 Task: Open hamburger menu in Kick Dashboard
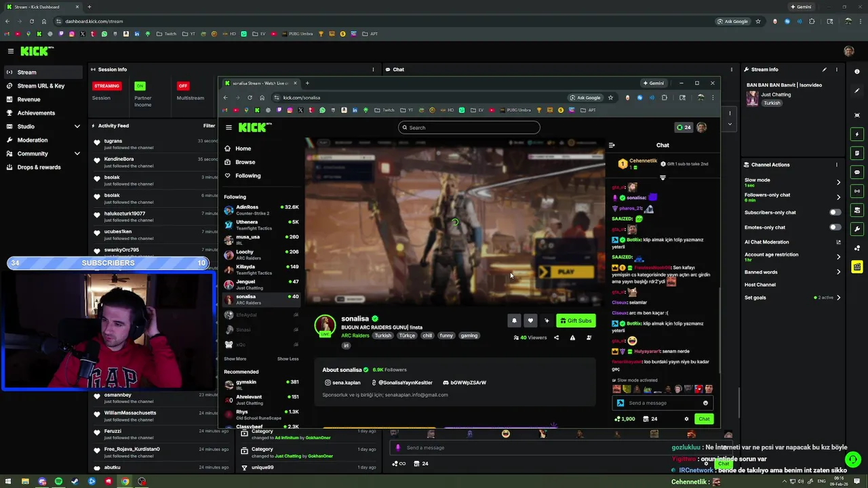click(10, 51)
